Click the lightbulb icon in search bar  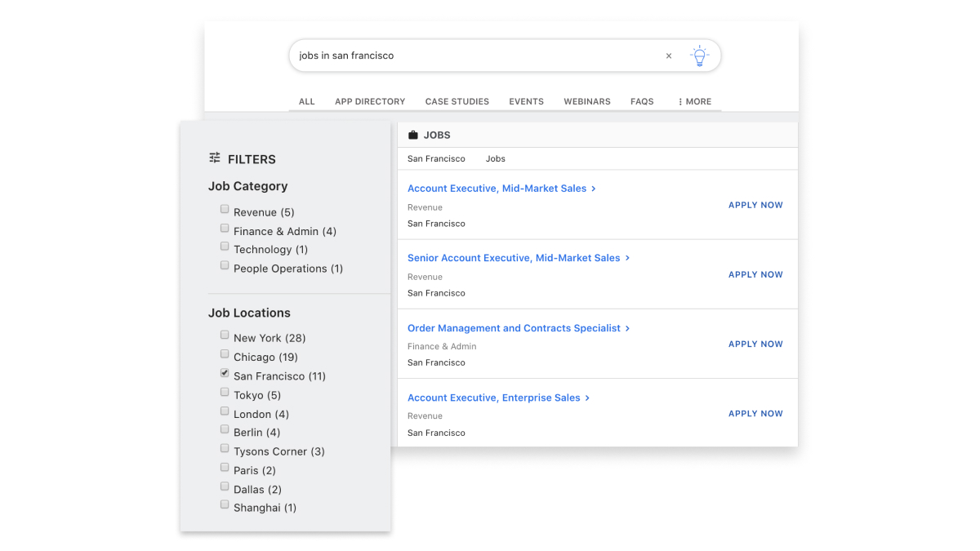[699, 56]
